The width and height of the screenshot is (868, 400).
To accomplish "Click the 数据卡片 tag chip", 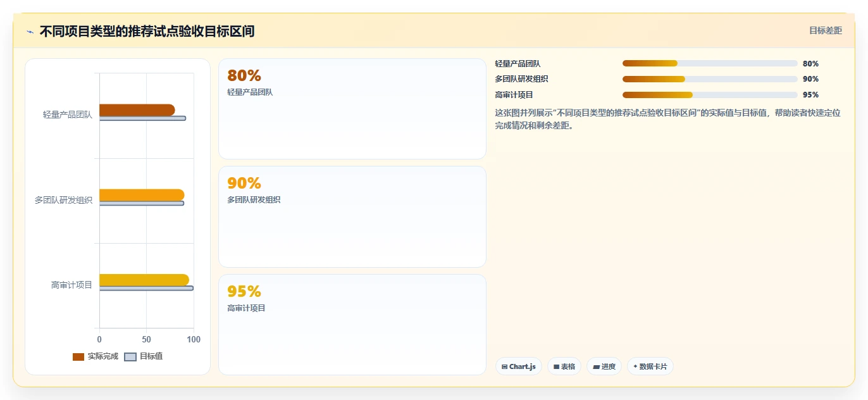I will click(x=650, y=366).
